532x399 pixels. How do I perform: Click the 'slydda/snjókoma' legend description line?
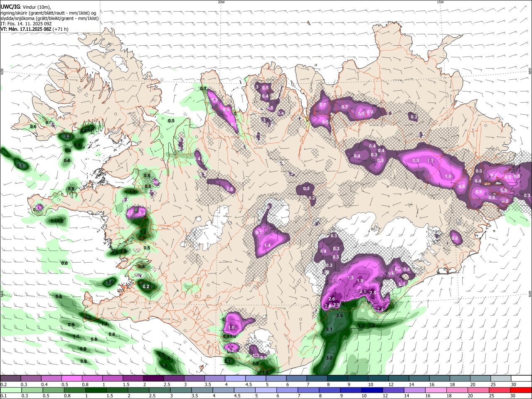click(49, 18)
